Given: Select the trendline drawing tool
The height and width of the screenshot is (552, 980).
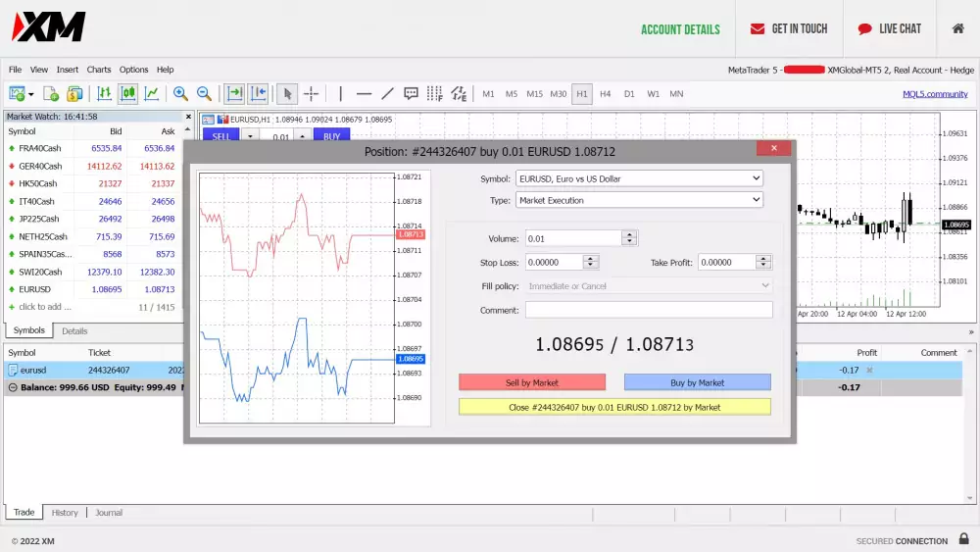Looking at the screenshot, I should click(387, 94).
